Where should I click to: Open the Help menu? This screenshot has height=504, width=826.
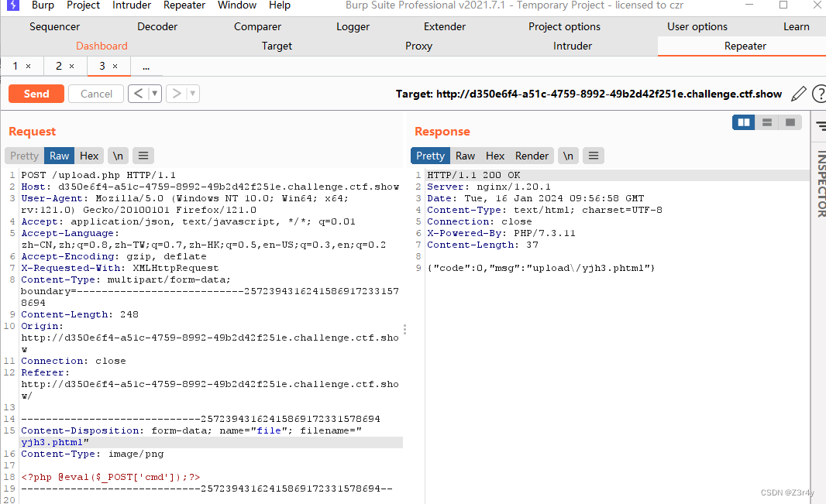click(x=280, y=5)
